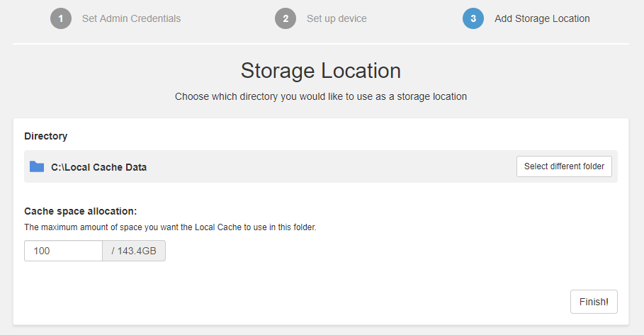Click the Choose which directory subtitle text
The width and height of the screenshot is (644, 335).
point(321,96)
